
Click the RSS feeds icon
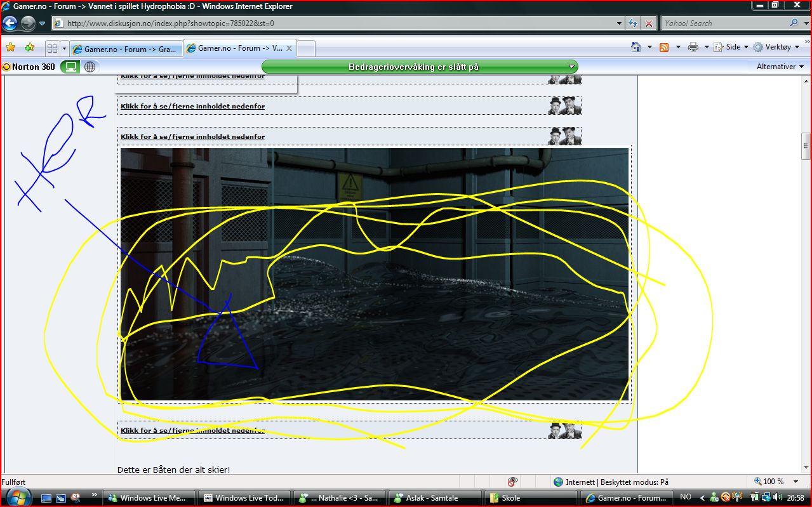pyautogui.click(x=664, y=48)
